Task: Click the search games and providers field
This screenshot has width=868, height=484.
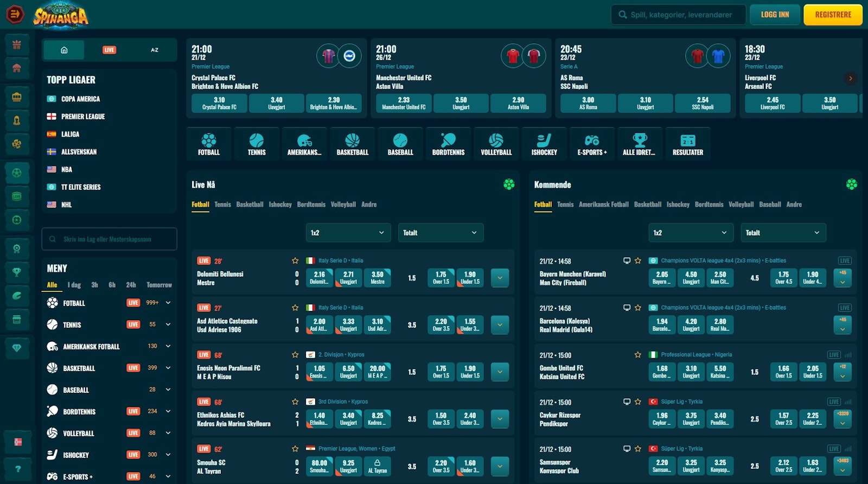Action: pyautogui.click(x=678, y=15)
